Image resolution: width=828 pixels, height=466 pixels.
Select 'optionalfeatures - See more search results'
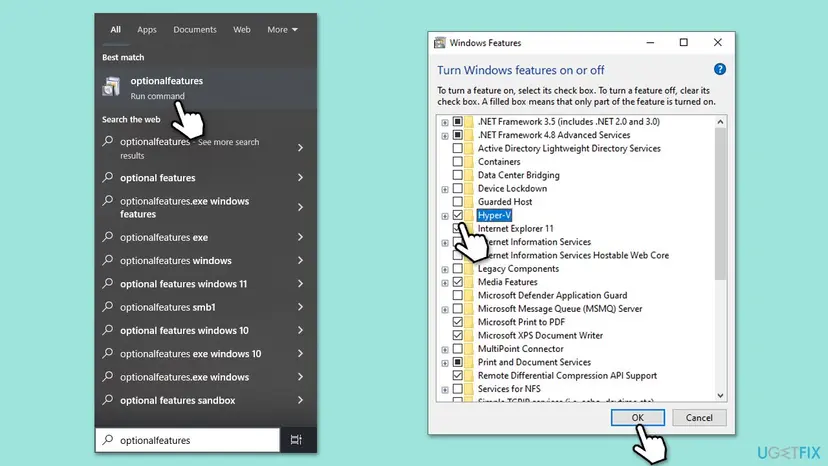pyautogui.click(x=206, y=148)
